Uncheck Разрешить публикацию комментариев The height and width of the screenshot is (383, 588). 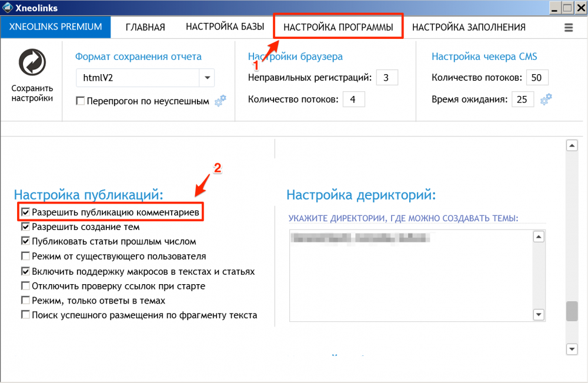coord(25,212)
